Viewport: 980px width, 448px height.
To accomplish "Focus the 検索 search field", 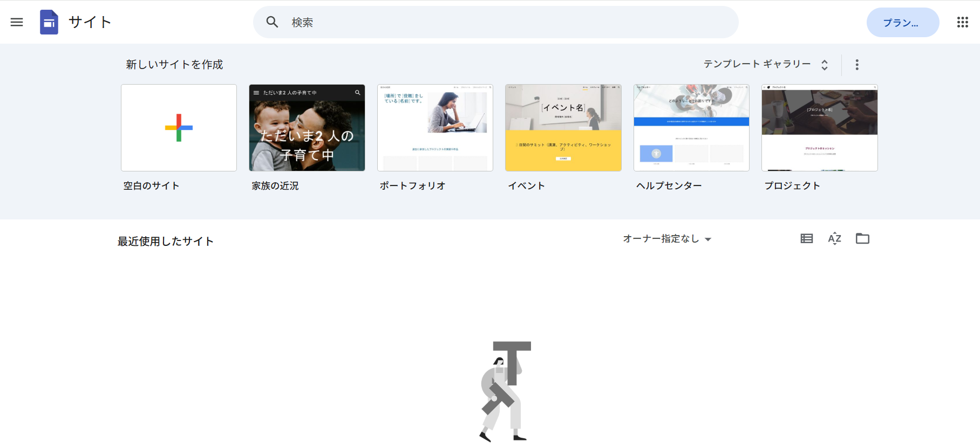I will [496, 22].
